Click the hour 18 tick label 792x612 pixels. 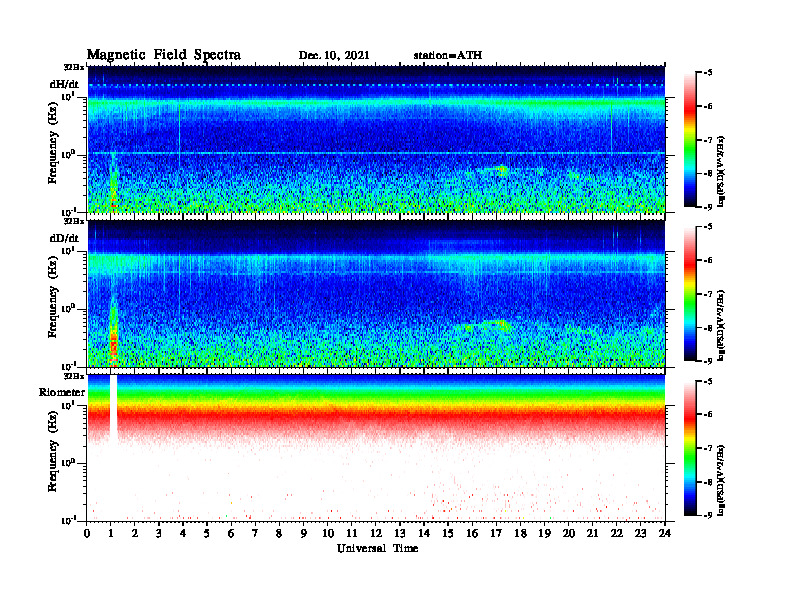click(520, 533)
